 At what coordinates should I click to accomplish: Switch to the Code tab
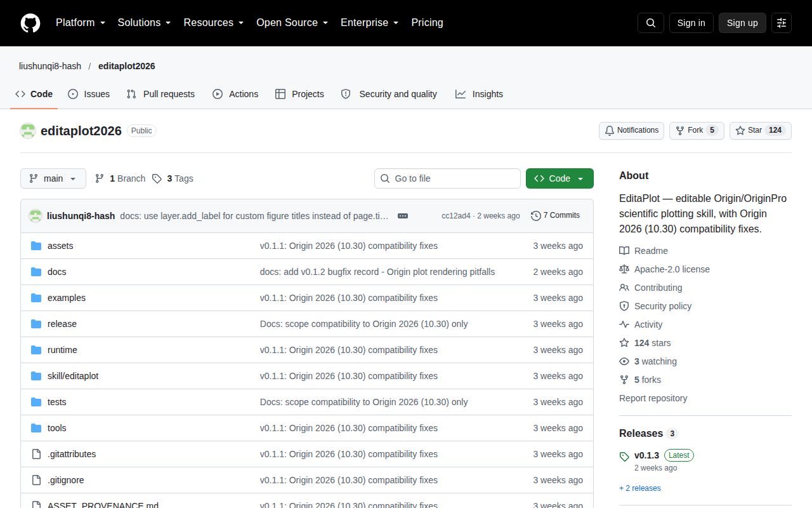click(34, 94)
